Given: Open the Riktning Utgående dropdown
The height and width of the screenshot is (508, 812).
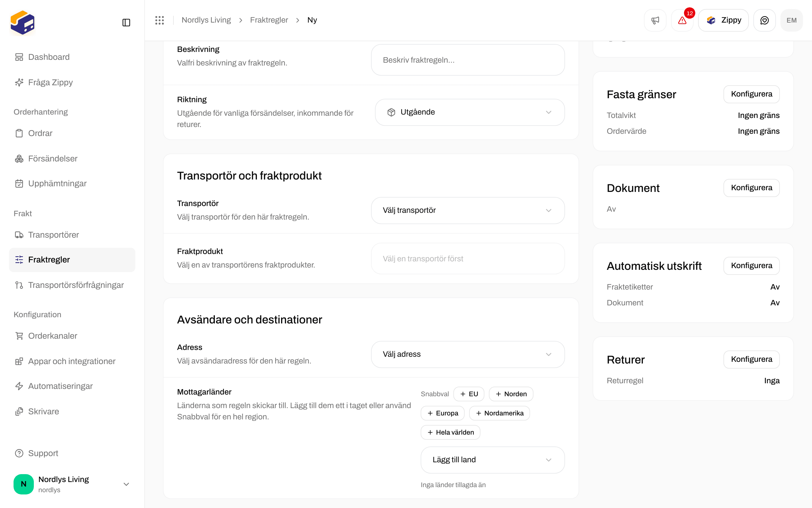Looking at the screenshot, I should 470,112.
